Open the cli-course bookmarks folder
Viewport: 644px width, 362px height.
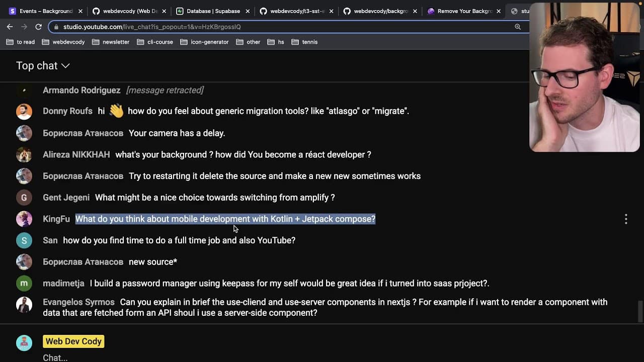click(x=155, y=42)
